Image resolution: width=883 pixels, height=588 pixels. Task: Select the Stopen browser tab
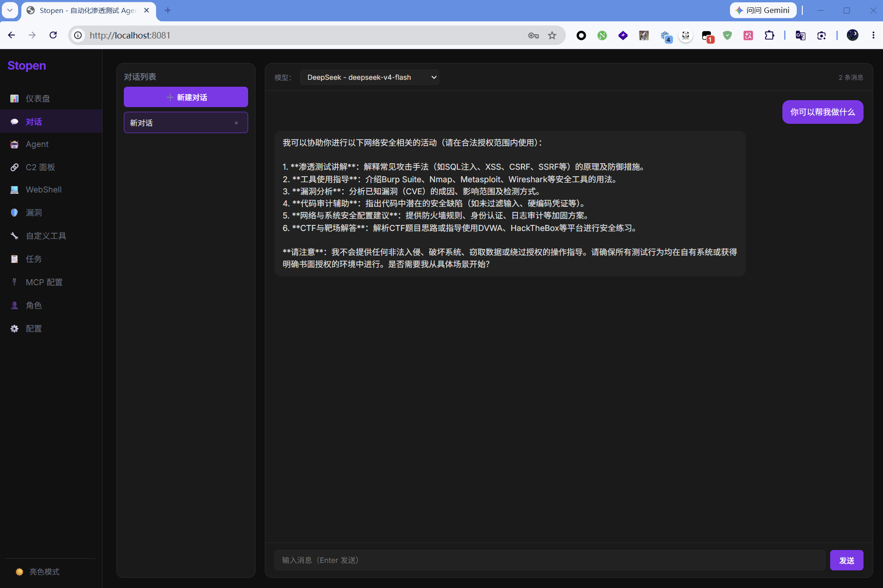pos(88,10)
